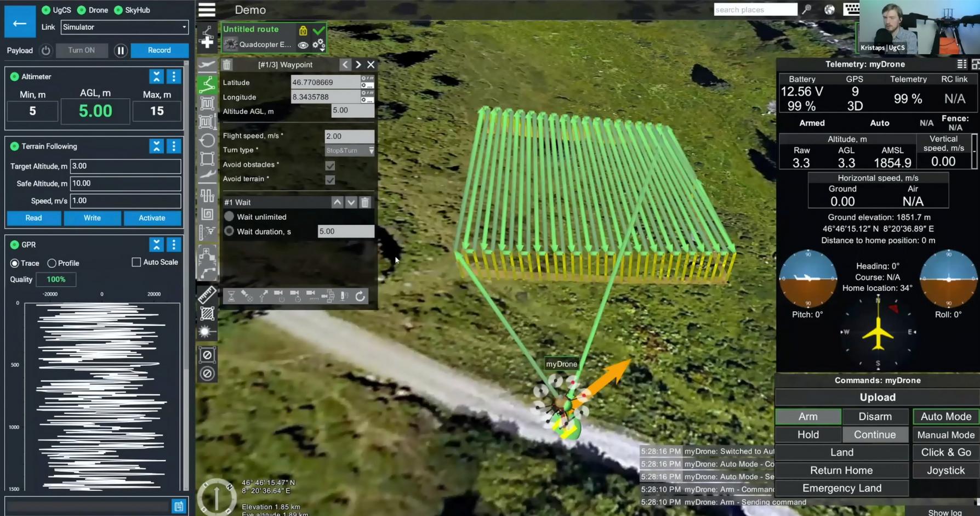This screenshot has height=516, width=980.
Task: Toggle route visibility eye icon
Action: click(x=303, y=45)
